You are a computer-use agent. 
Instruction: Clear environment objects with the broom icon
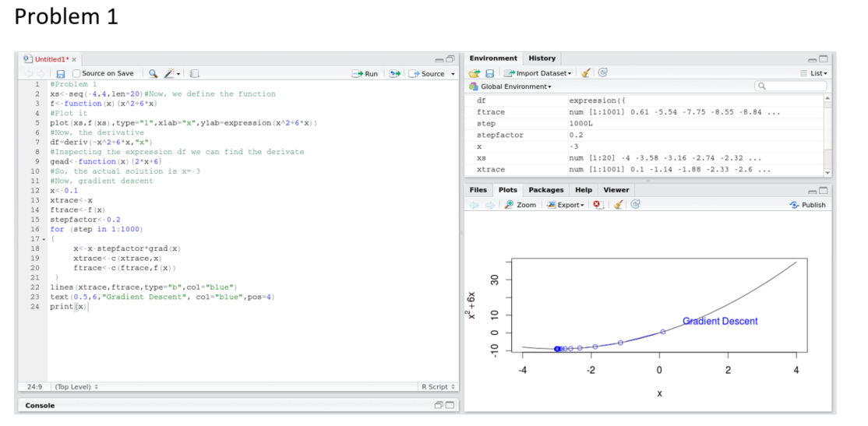click(x=586, y=73)
